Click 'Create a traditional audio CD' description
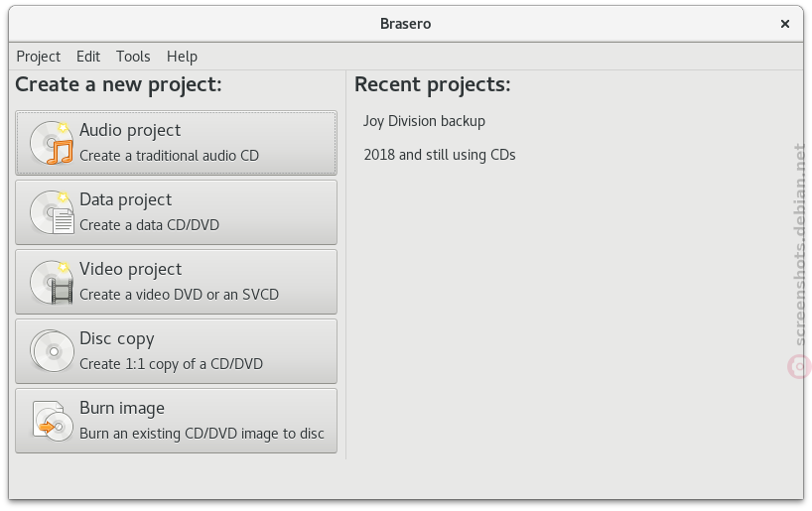The height and width of the screenshot is (511, 812). (x=170, y=156)
